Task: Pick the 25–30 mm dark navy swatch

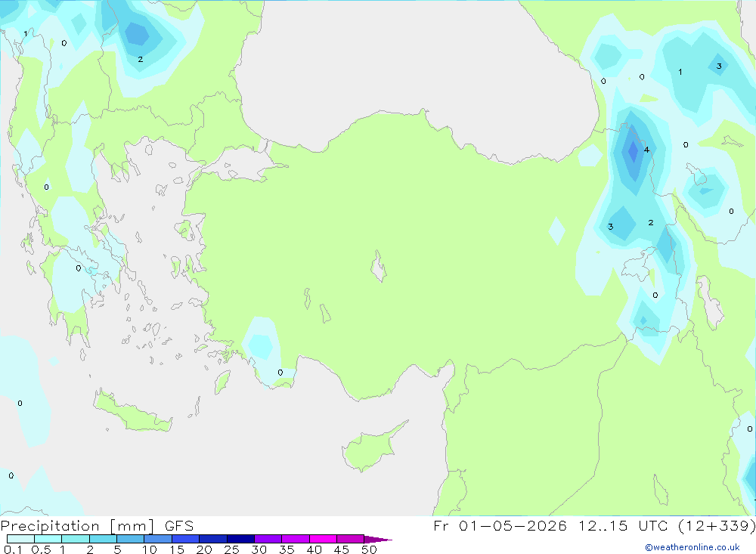Action: pos(240,539)
